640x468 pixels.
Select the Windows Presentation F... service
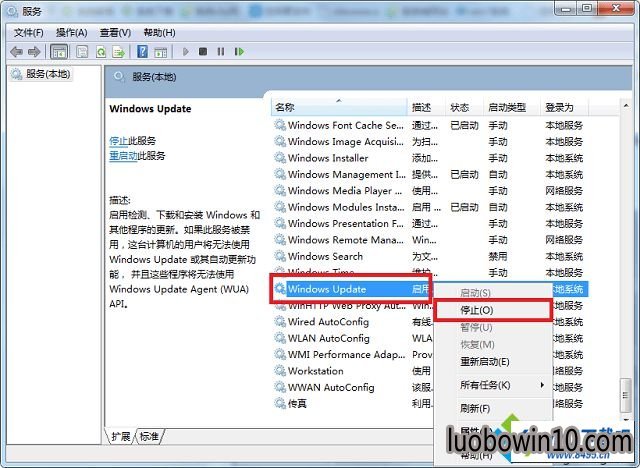click(430, 224)
